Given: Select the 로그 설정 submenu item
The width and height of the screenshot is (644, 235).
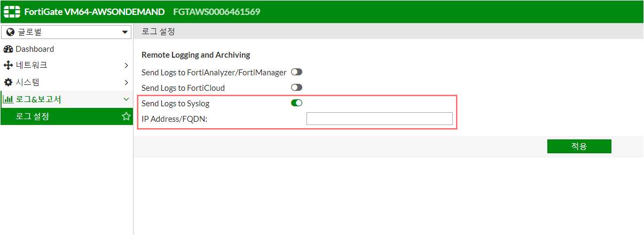Looking at the screenshot, I should click(67, 116).
